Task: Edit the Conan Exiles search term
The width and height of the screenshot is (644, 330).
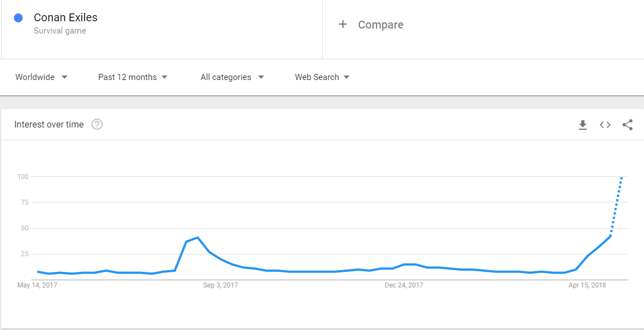Action: pyautogui.click(x=66, y=18)
